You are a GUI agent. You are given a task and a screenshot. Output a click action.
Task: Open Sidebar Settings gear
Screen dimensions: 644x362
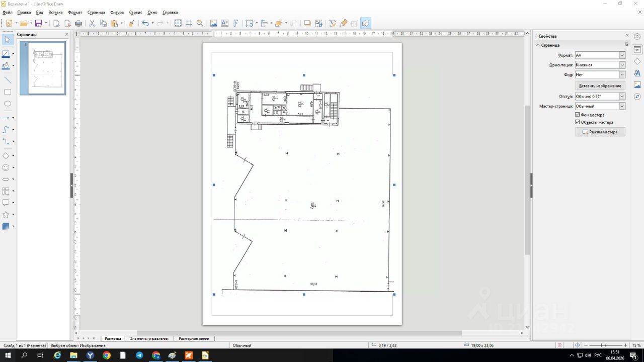click(637, 36)
